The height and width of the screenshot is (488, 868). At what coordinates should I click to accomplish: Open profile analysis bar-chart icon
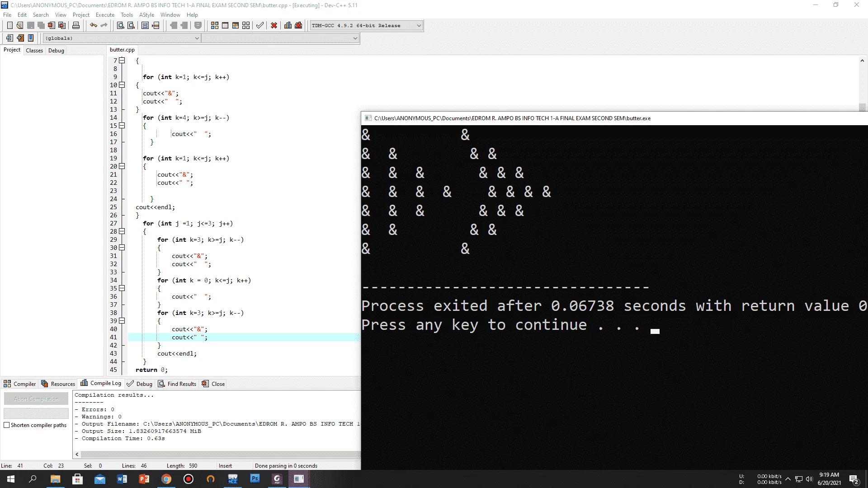pos(288,25)
